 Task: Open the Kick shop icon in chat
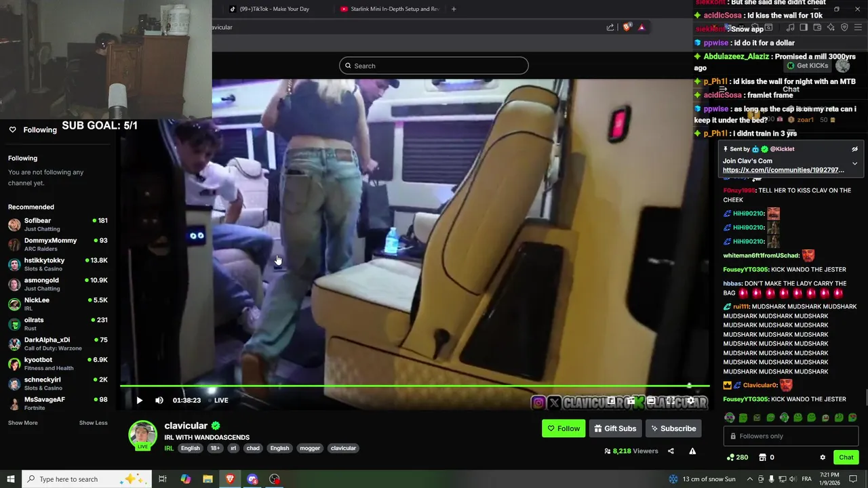(x=762, y=457)
